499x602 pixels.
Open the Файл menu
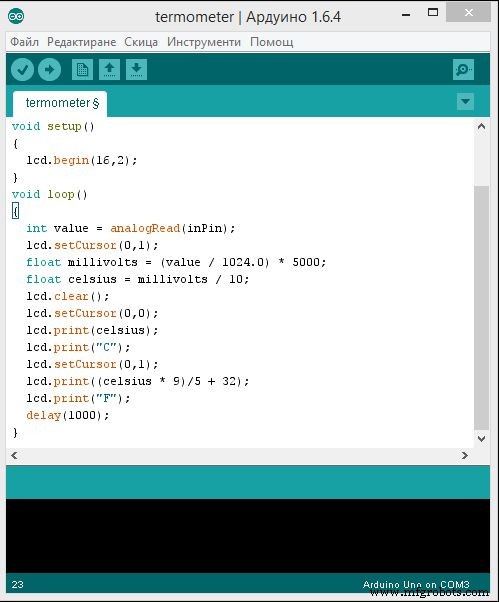(x=24, y=41)
